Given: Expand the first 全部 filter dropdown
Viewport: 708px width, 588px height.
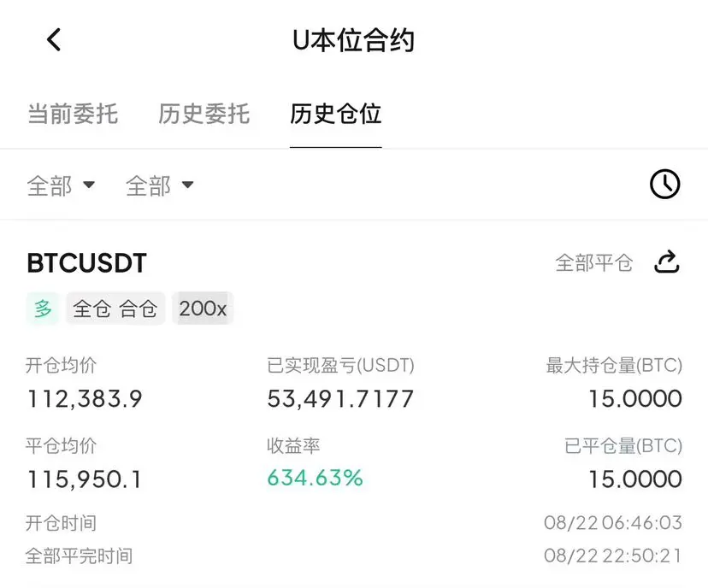Looking at the screenshot, I should tap(61, 185).
